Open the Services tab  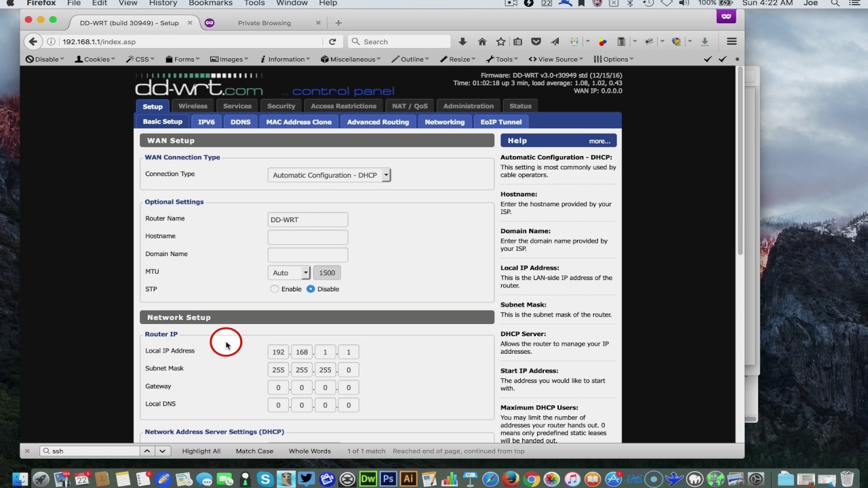pos(237,106)
